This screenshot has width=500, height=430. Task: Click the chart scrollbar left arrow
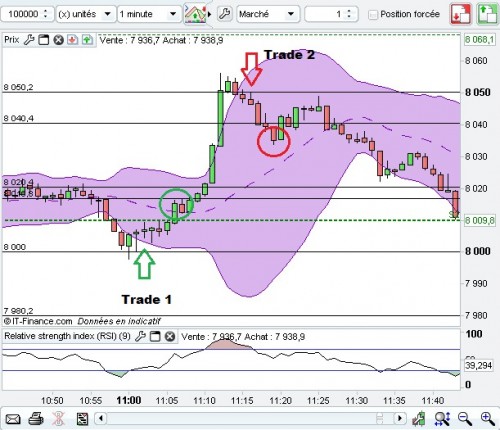tap(101, 418)
